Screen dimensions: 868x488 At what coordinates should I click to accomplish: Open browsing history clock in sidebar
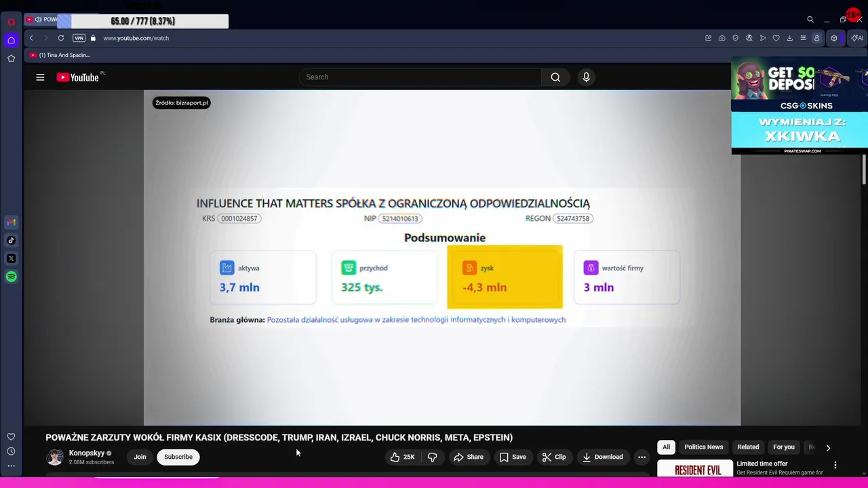(11, 451)
